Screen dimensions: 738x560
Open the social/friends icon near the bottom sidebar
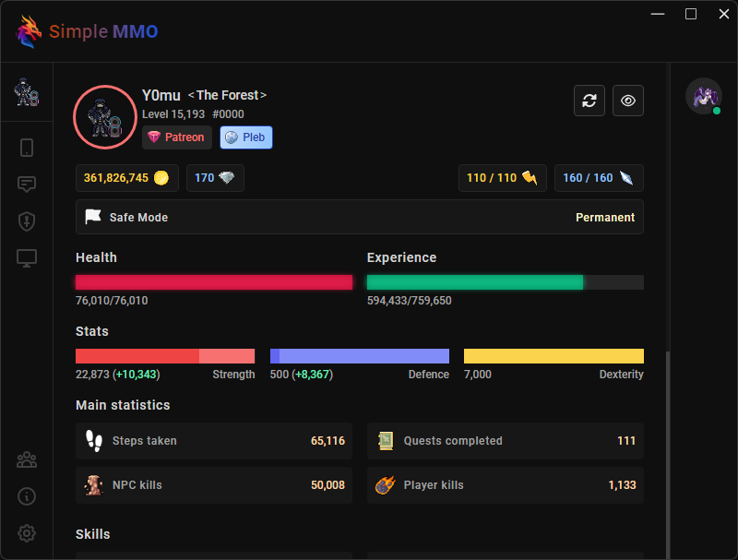27,459
